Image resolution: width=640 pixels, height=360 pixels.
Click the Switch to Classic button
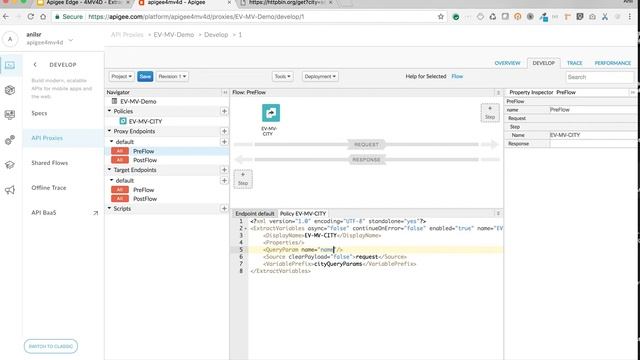tap(51, 346)
